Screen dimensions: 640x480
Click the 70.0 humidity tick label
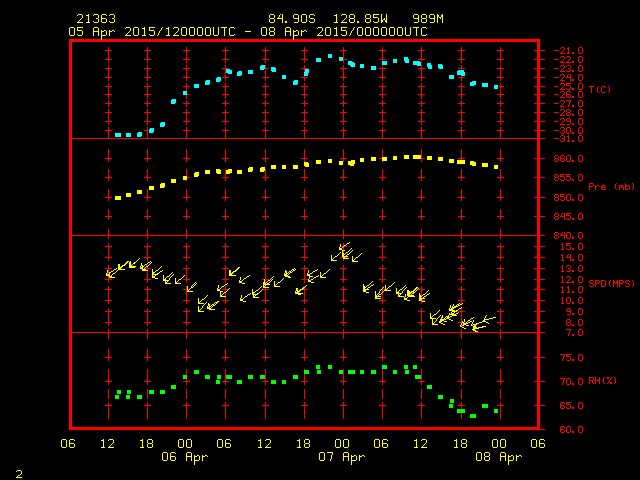[x=571, y=382]
